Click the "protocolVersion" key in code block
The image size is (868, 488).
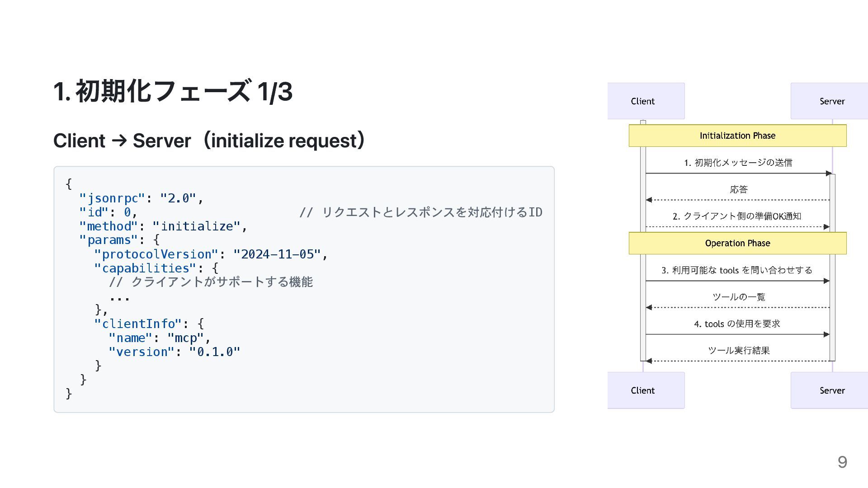156,254
